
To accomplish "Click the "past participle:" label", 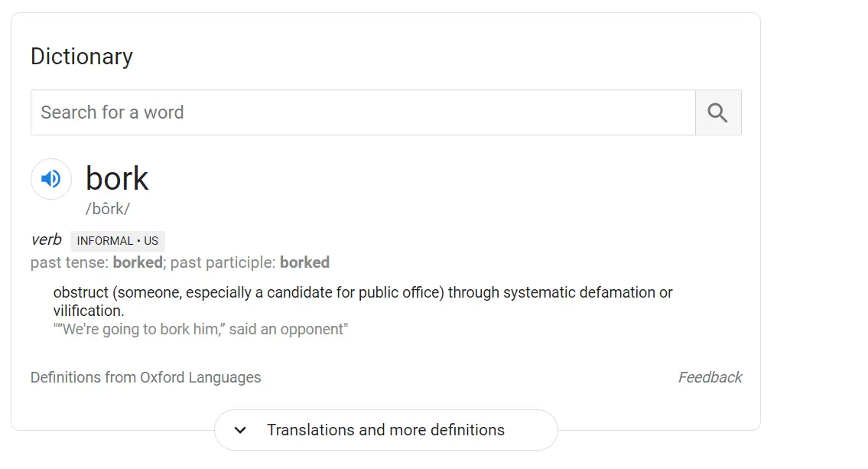I will pos(223,262).
